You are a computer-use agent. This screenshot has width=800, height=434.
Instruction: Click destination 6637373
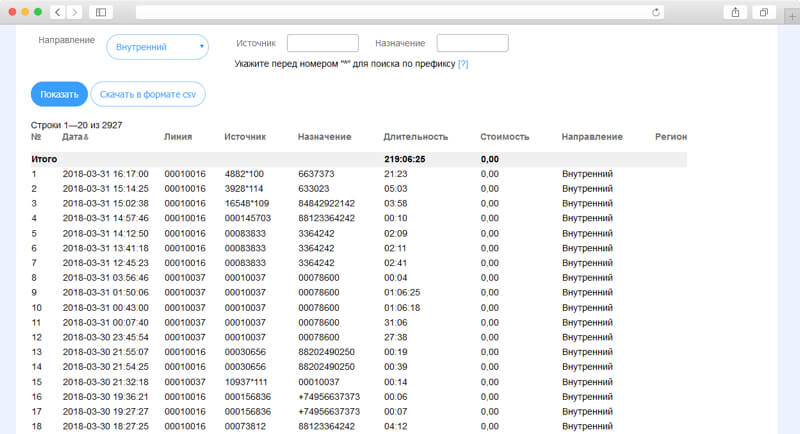point(316,174)
